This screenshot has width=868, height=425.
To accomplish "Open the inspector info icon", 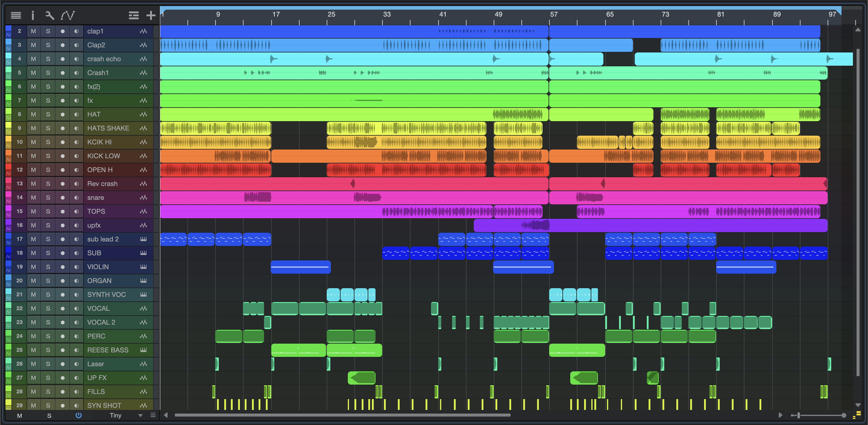I will click(33, 15).
